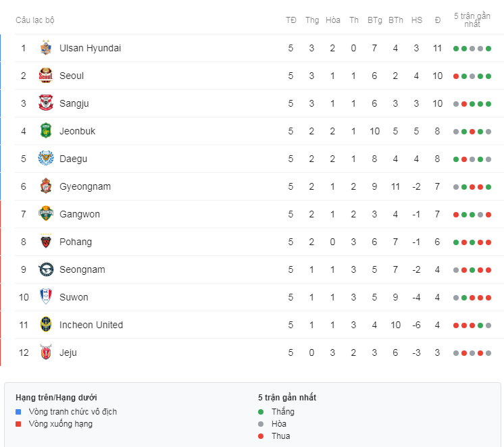The image size is (504, 447).
Task: Click the Pohang shield logo
Action: [46, 241]
